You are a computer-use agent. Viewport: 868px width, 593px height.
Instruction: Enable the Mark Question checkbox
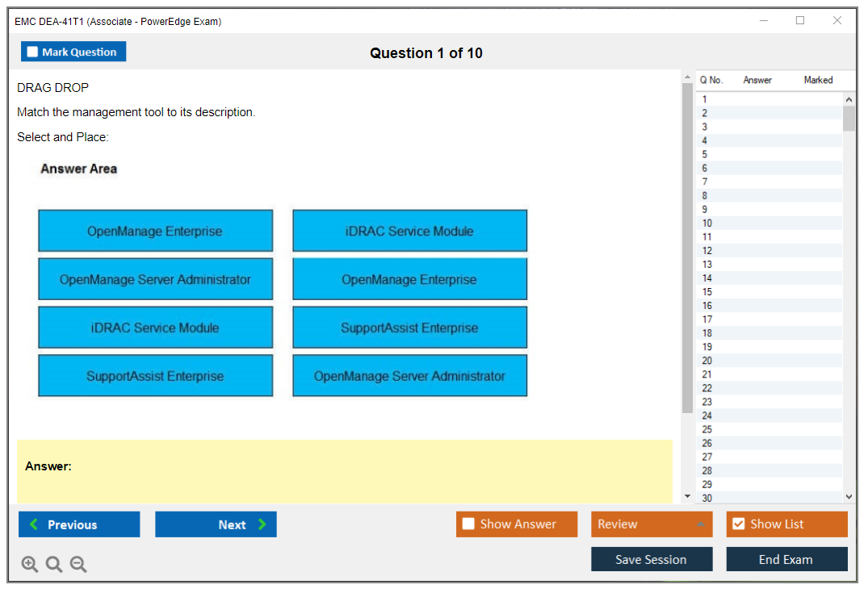[33, 52]
